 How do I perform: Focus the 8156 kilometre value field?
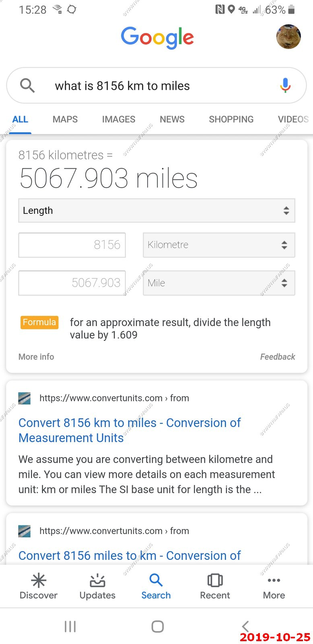(x=72, y=245)
